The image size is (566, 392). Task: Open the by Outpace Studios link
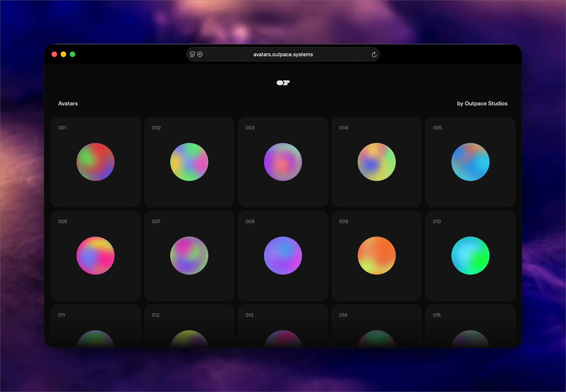[x=482, y=103]
